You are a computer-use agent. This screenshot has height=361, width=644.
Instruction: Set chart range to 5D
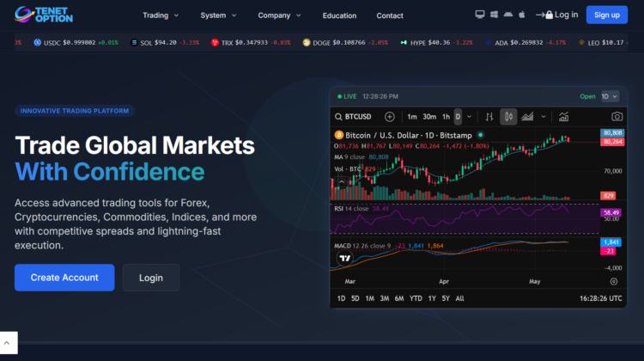click(355, 298)
